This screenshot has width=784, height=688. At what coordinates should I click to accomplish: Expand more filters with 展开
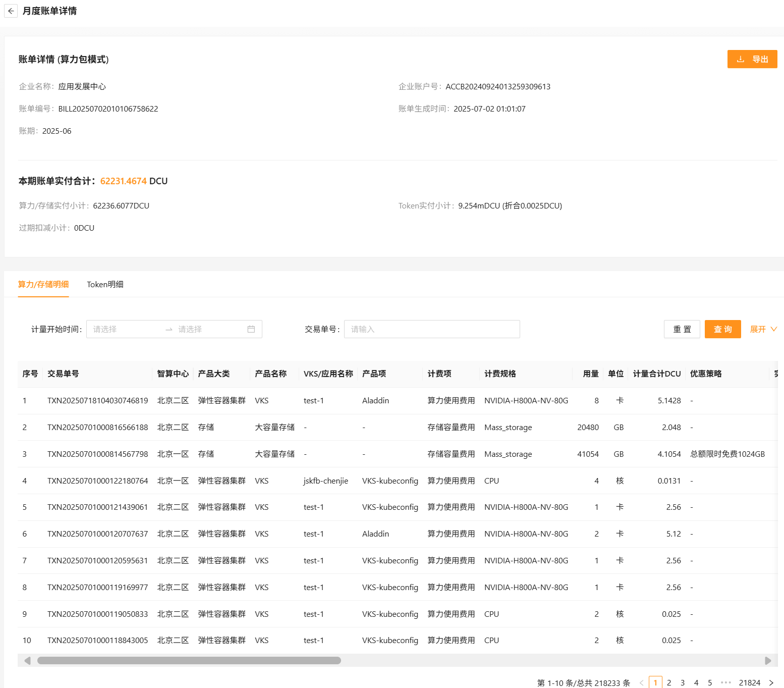coord(763,329)
